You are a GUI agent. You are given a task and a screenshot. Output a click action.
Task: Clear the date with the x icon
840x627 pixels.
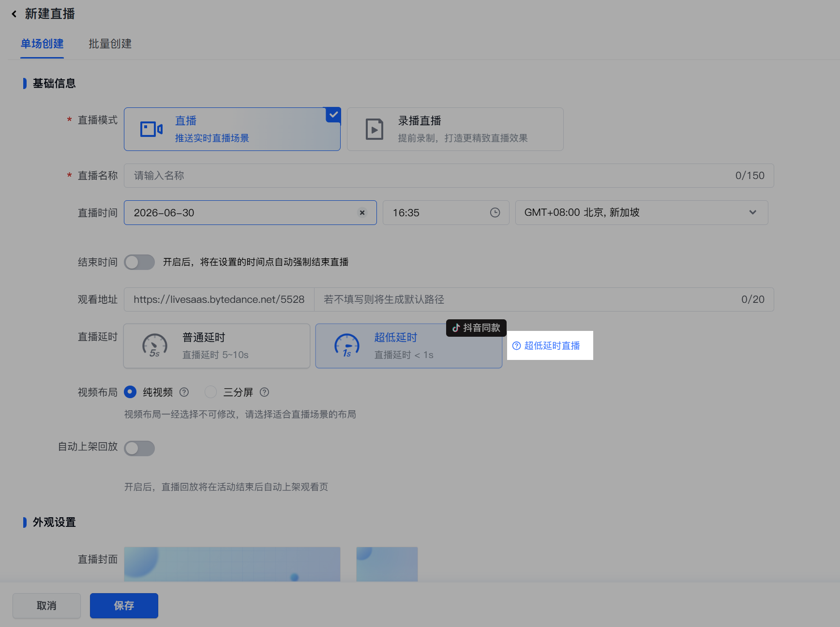(x=362, y=212)
